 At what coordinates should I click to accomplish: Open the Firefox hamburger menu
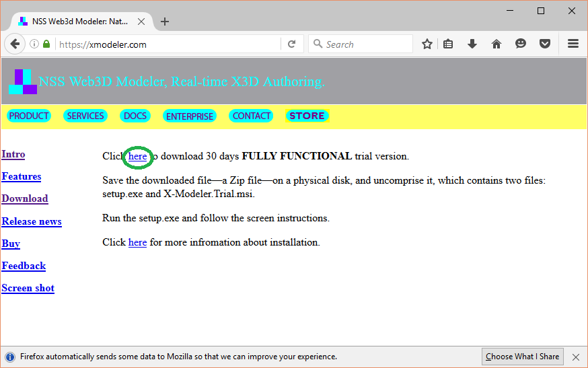573,44
